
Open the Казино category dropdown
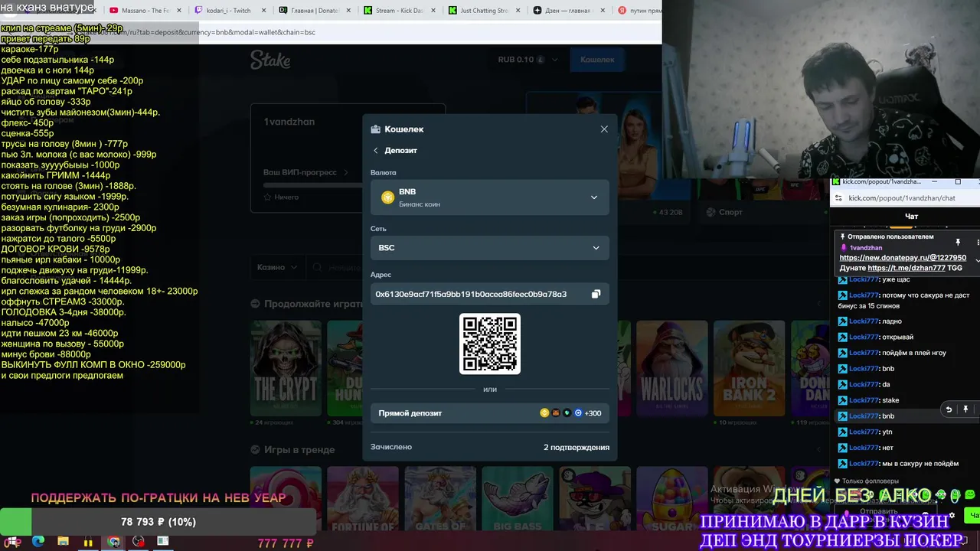point(277,267)
